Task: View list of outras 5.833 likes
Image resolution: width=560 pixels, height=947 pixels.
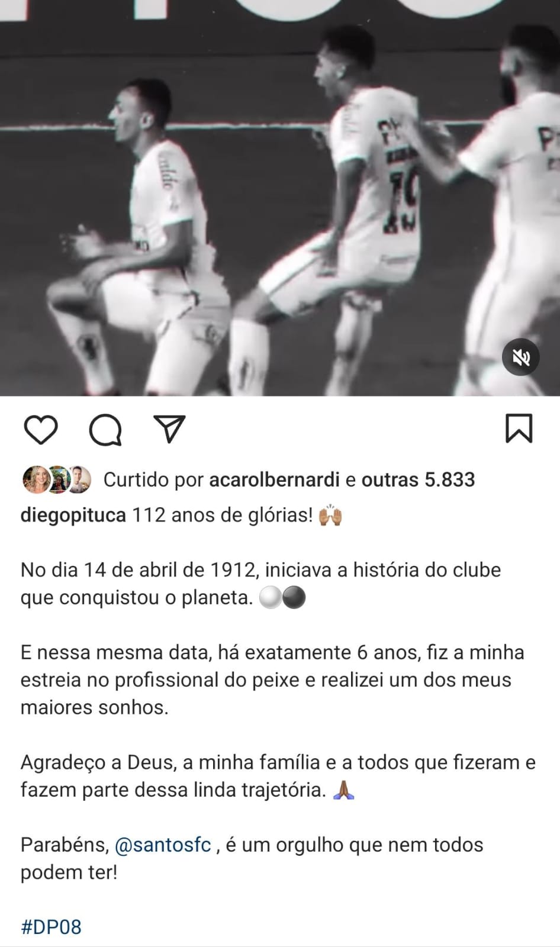Action: (x=418, y=480)
